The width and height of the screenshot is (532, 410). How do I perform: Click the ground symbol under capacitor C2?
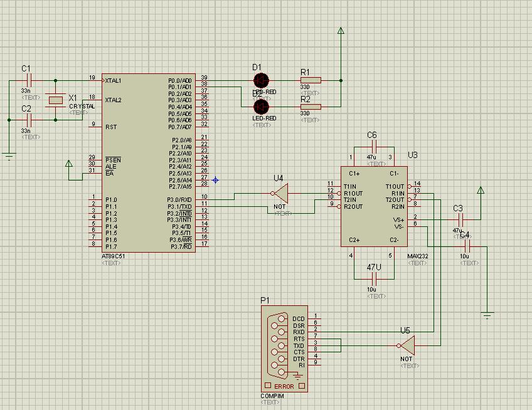coord(9,155)
